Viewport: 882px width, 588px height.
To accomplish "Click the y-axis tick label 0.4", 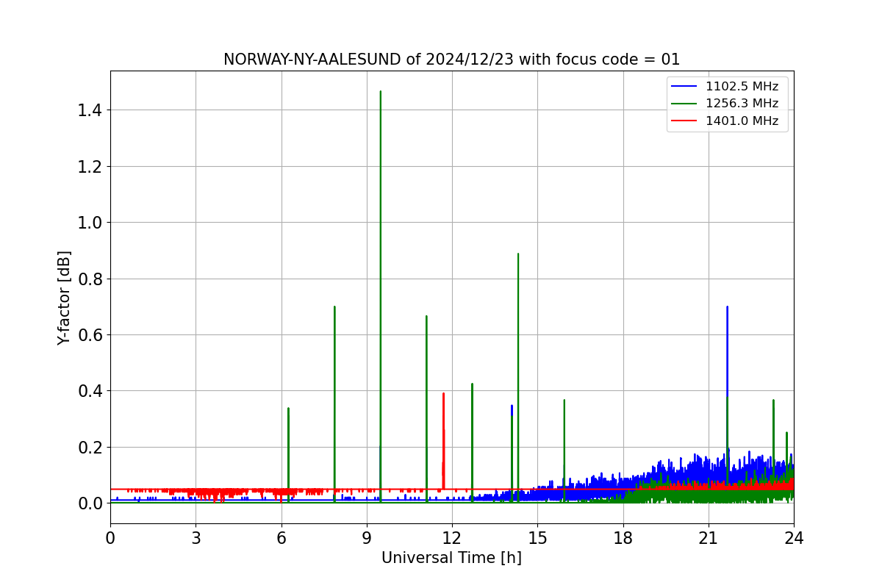I will point(90,391).
